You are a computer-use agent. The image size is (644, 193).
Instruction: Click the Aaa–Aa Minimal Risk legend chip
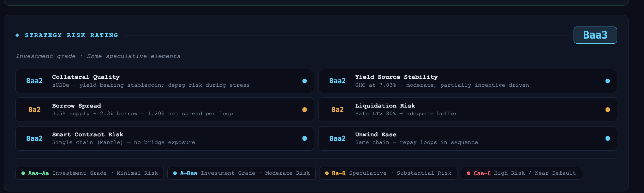coord(90,173)
